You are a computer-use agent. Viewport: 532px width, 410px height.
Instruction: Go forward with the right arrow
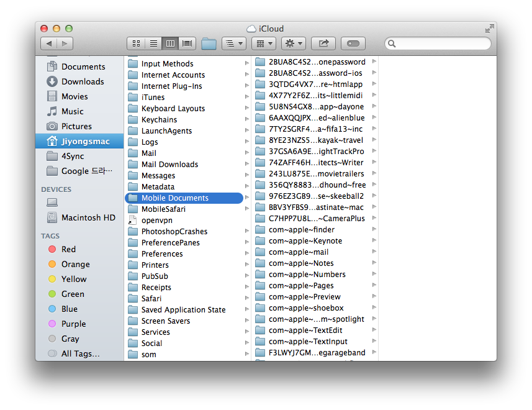(x=65, y=43)
